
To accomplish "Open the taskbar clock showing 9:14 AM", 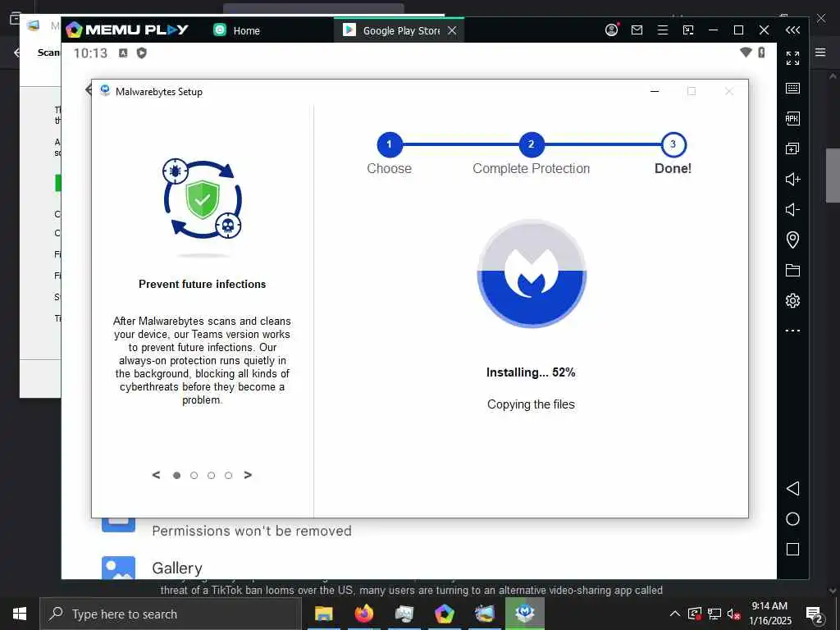I will 769,614.
